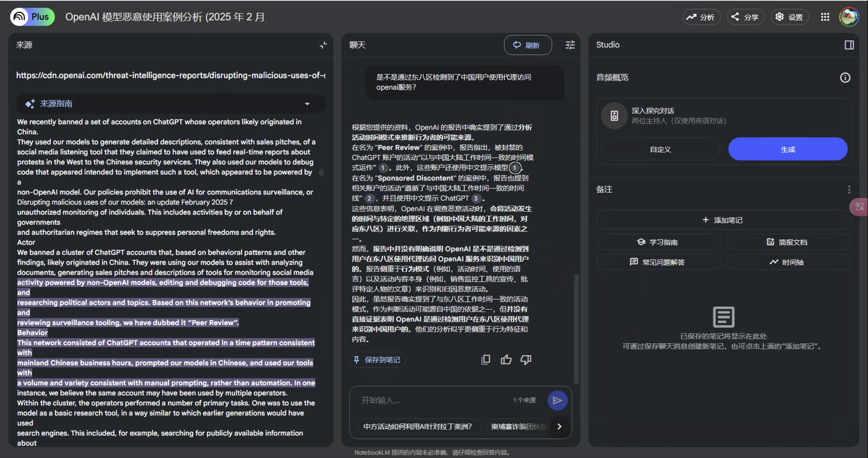Click the 来源指南 sparkle icon
868x458 pixels.
coord(30,104)
